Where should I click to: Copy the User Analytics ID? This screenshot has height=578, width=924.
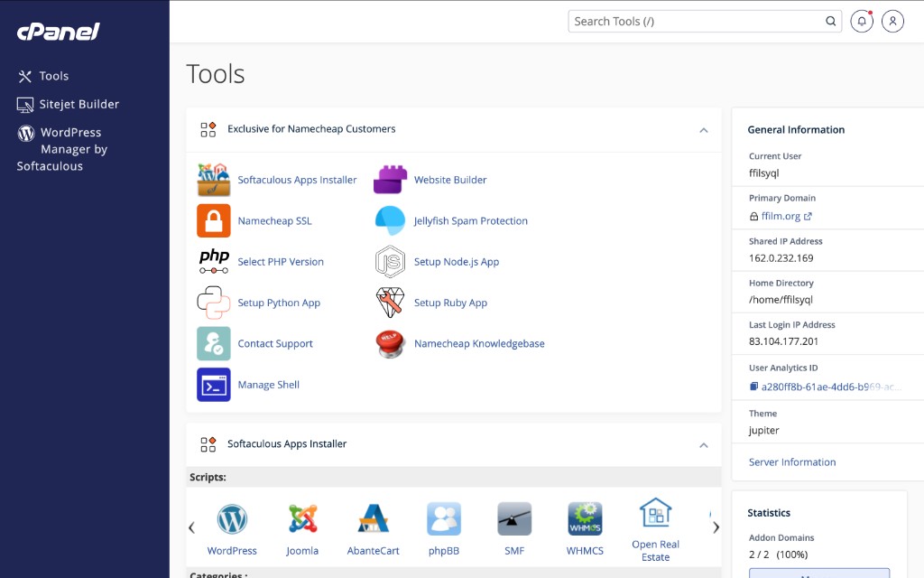tap(753, 387)
